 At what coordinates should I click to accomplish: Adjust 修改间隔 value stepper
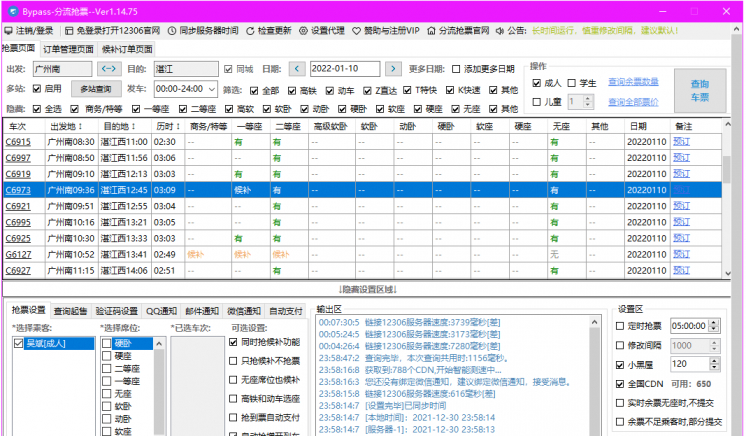coord(714,346)
